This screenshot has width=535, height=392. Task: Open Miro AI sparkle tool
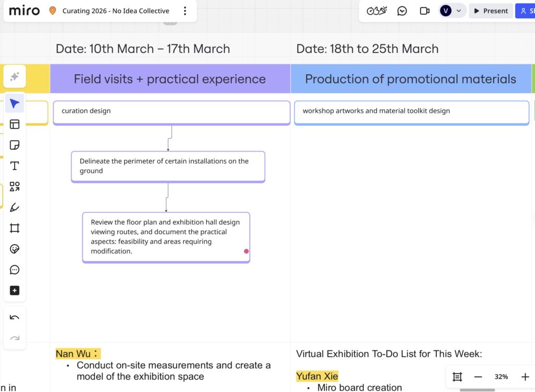click(15, 77)
